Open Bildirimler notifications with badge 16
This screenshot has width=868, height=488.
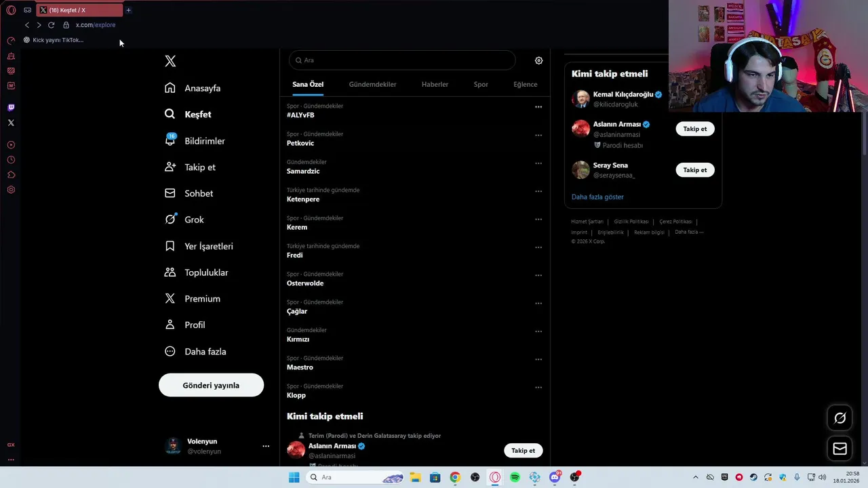pyautogui.click(x=195, y=141)
